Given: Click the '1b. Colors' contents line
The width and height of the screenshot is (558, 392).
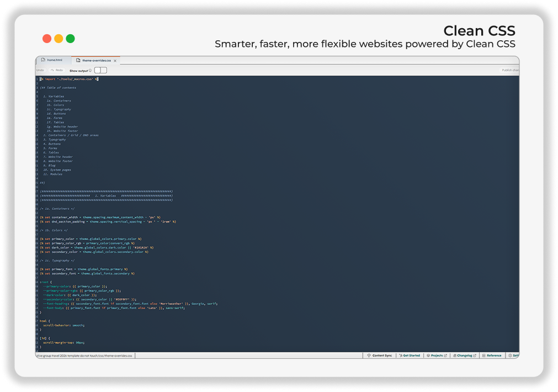Looking at the screenshot, I should [x=55, y=105].
